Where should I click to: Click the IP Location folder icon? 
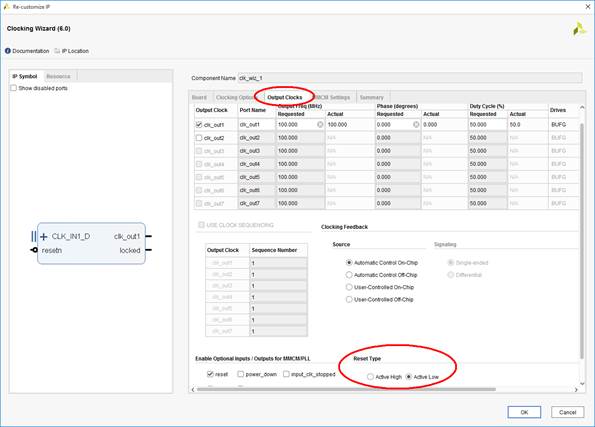point(57,51)
